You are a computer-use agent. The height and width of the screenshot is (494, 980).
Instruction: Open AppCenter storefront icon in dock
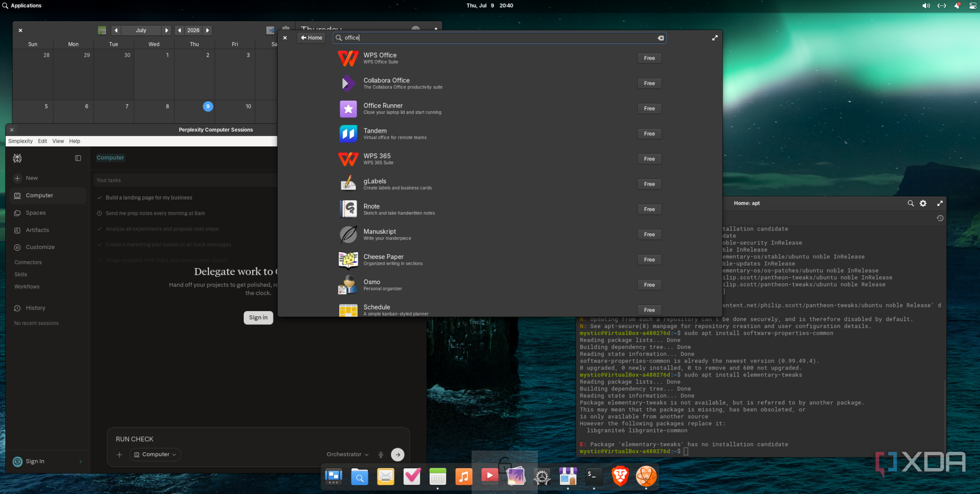click(x=568, y=477)
